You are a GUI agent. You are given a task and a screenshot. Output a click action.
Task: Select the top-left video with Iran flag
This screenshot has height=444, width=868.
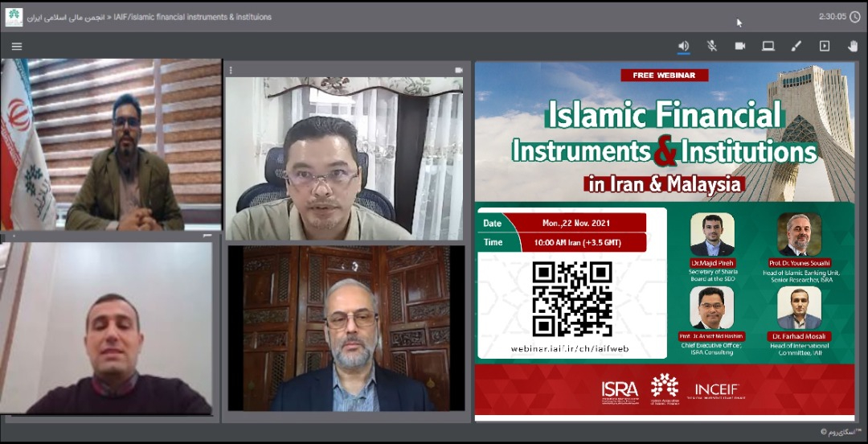tap(111, 145)
